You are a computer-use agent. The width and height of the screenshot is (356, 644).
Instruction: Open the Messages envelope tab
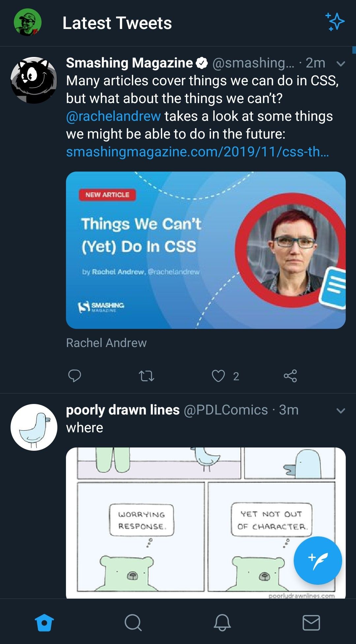coord(311,623)
